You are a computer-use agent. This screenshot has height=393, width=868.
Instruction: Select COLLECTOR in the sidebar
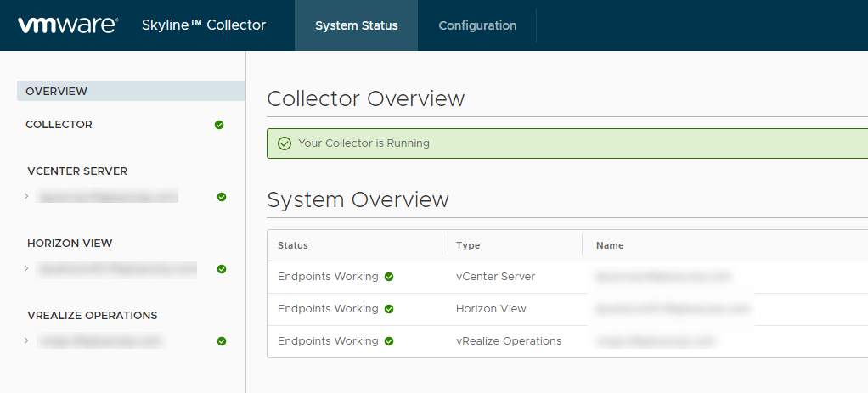pyautogui.click(x=59, y=125)
